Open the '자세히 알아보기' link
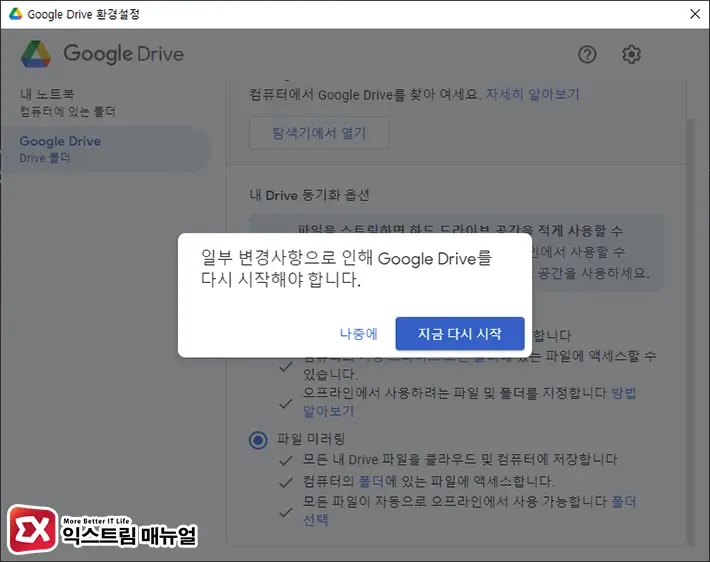 532,94
